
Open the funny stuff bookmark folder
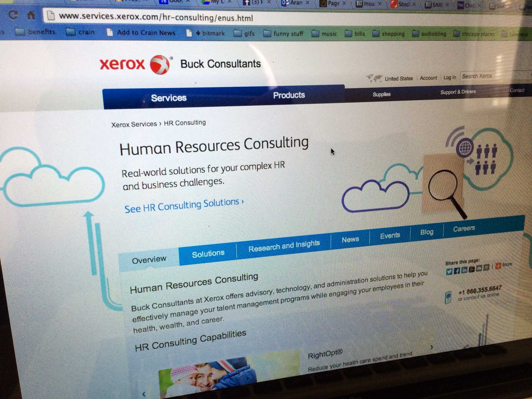tap(283, 34)
